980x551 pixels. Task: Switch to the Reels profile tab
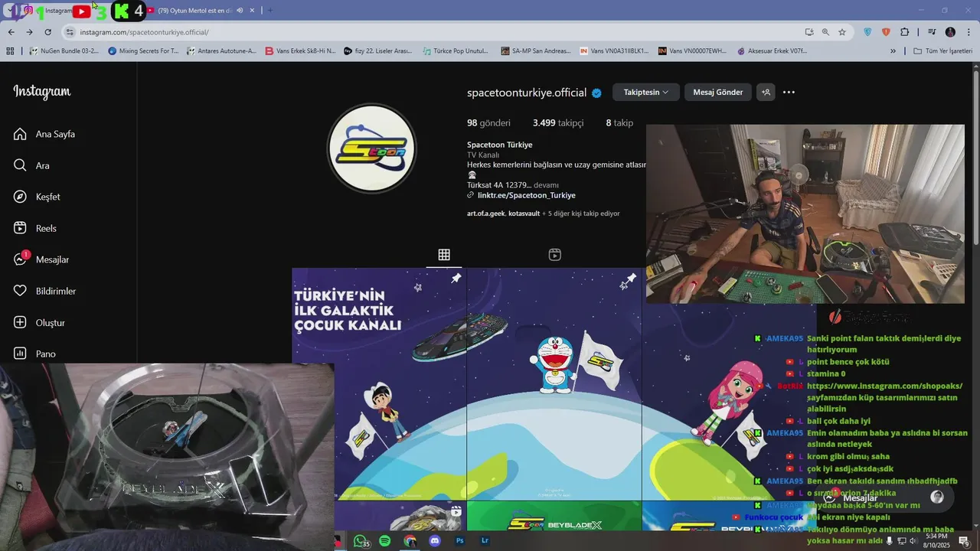[x=555, y=255]
